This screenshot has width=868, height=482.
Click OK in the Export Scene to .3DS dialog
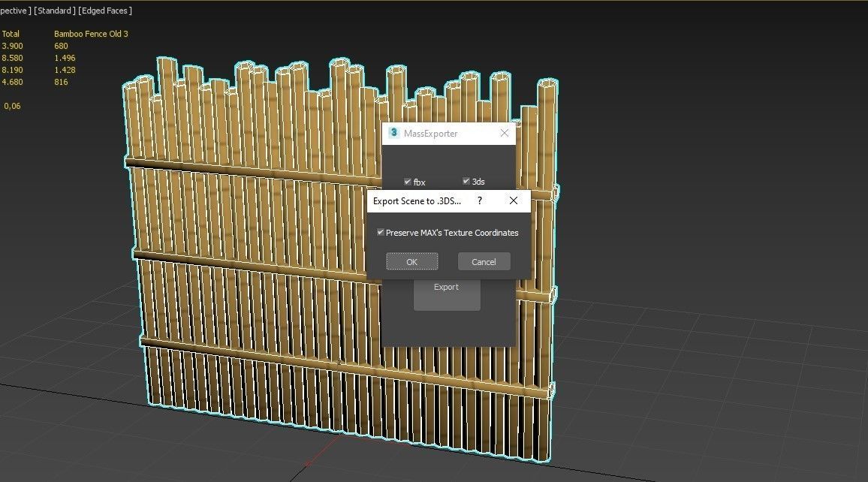412,262
